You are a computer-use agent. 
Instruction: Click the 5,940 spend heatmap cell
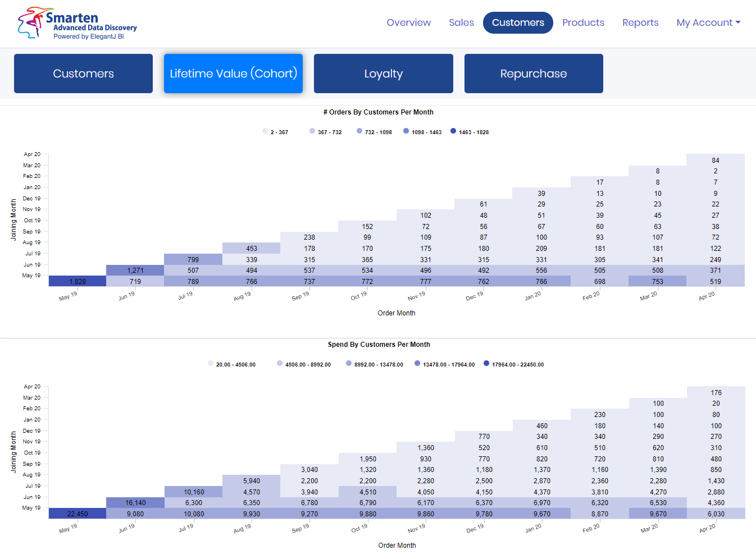252,480
